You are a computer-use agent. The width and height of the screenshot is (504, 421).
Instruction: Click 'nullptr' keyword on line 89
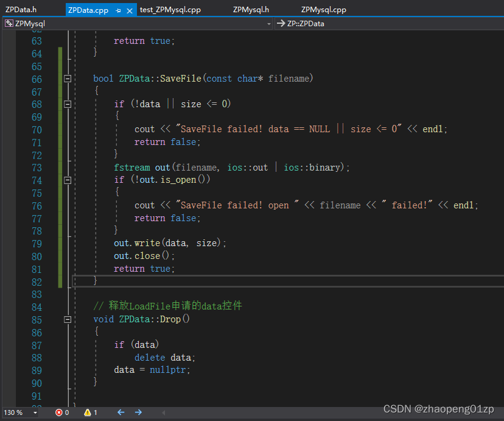[168, 370]
